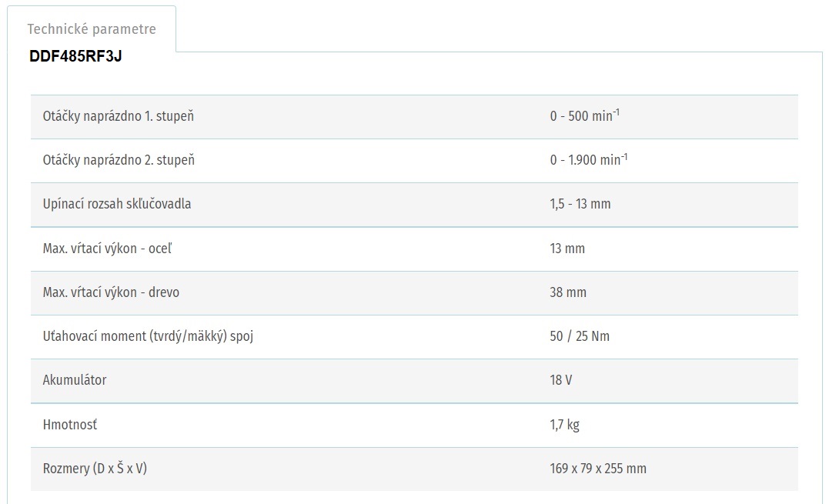The height and width of the screenshot is (504, 829).
Task: Select the 1,7 kg weight value
Action: click(x=564, y=425)
